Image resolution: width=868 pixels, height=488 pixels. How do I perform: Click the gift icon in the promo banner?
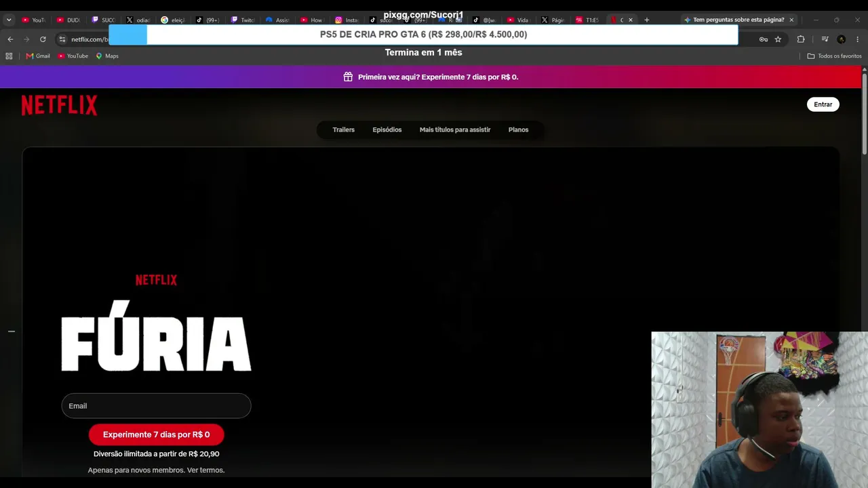pyautogui.click(x=348, y=77)
